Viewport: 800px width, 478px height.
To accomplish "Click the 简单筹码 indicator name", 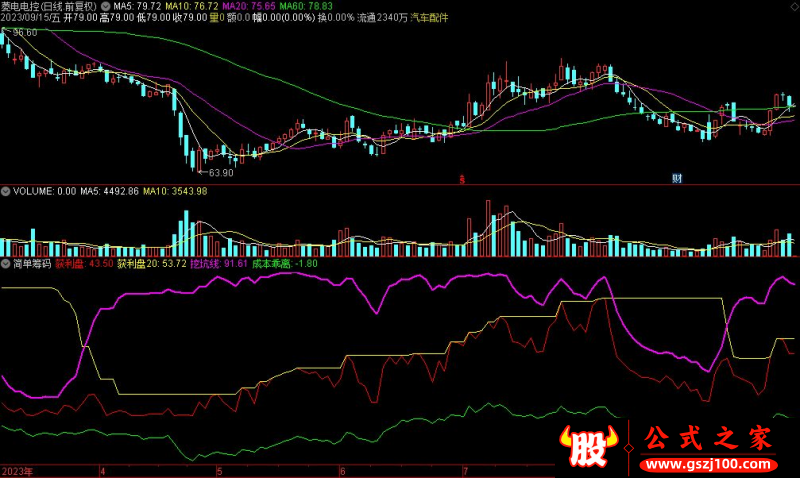I will click(32, 264).
